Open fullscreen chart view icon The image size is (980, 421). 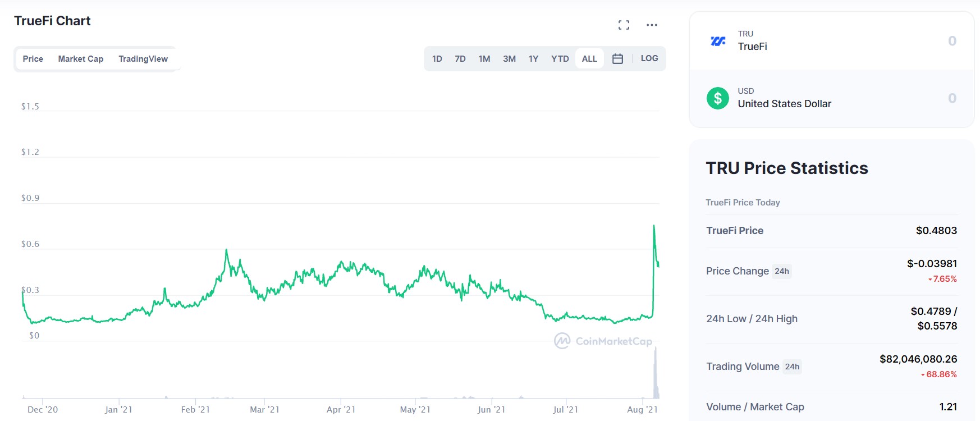[624, 25]
